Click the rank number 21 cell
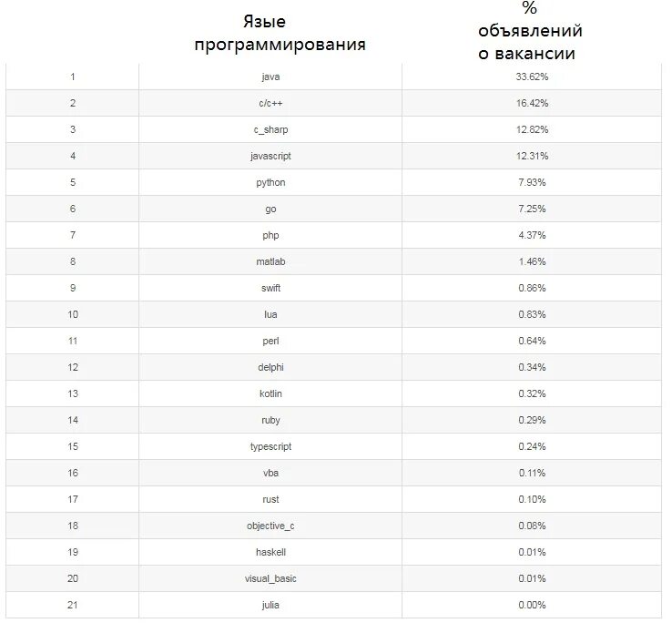Image resolution: width=672 pixels, height=623 pixels. (73, 605)
